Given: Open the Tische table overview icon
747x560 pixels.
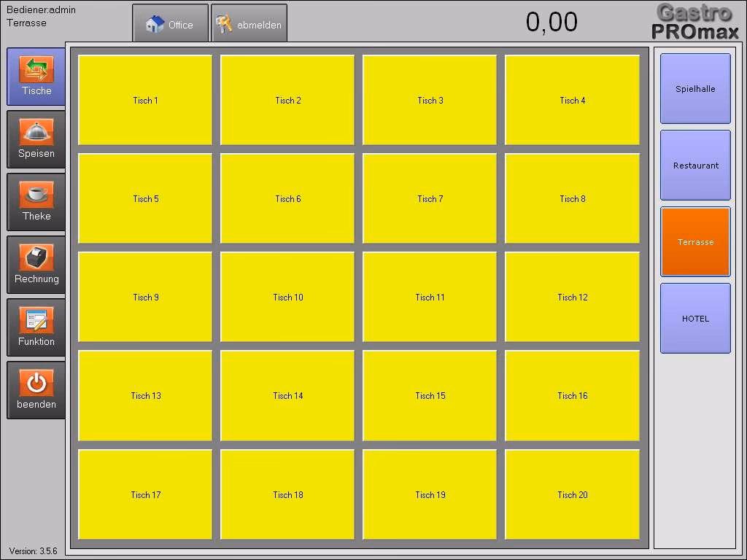Looking at the screenshot, I should coord(36,70).
